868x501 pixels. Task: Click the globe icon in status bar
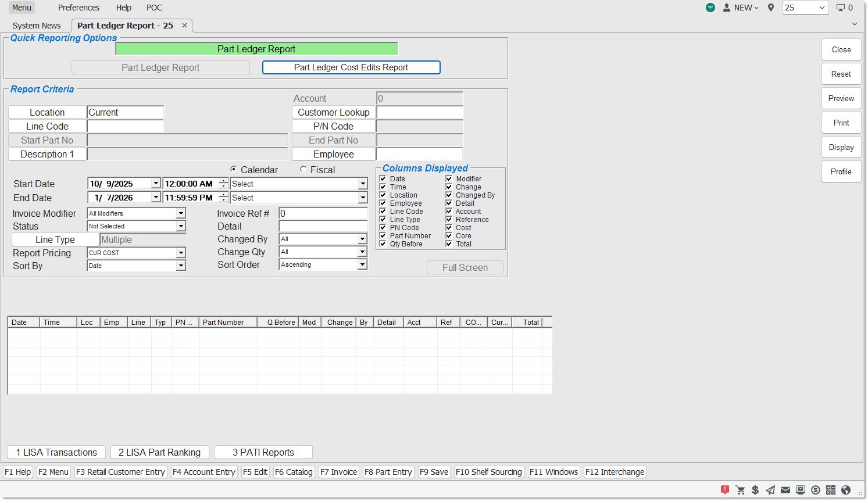pyautogui.click(x=846, y=490)
